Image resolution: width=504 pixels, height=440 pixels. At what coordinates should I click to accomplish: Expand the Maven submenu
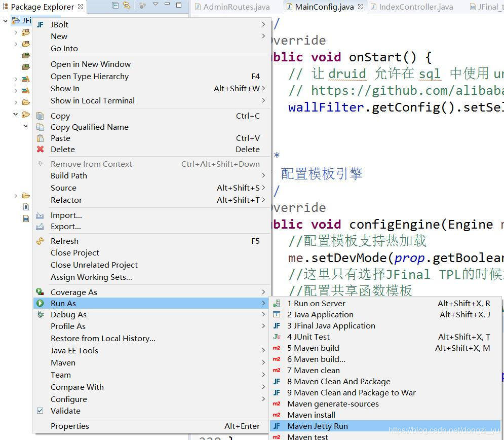click(152, 363)
